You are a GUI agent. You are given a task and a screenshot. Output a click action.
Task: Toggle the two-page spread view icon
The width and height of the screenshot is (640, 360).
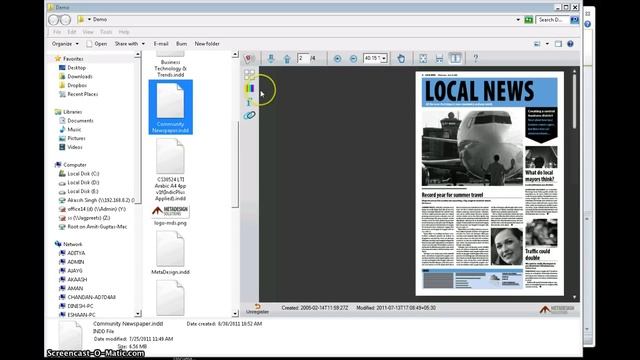(x=456, y=58)
